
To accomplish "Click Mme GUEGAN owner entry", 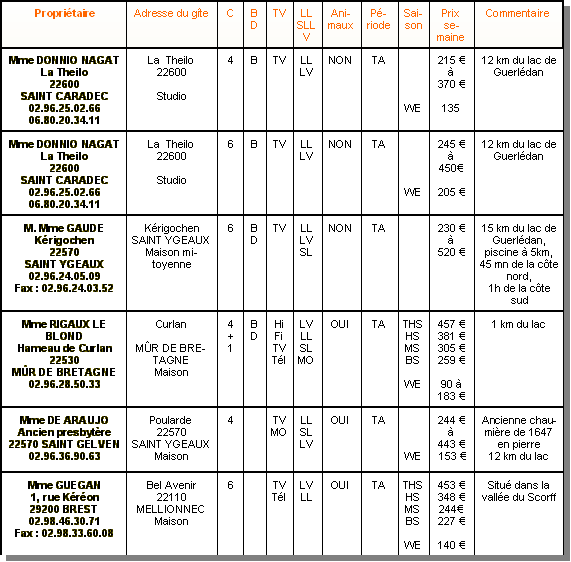I will coord(64,509).
